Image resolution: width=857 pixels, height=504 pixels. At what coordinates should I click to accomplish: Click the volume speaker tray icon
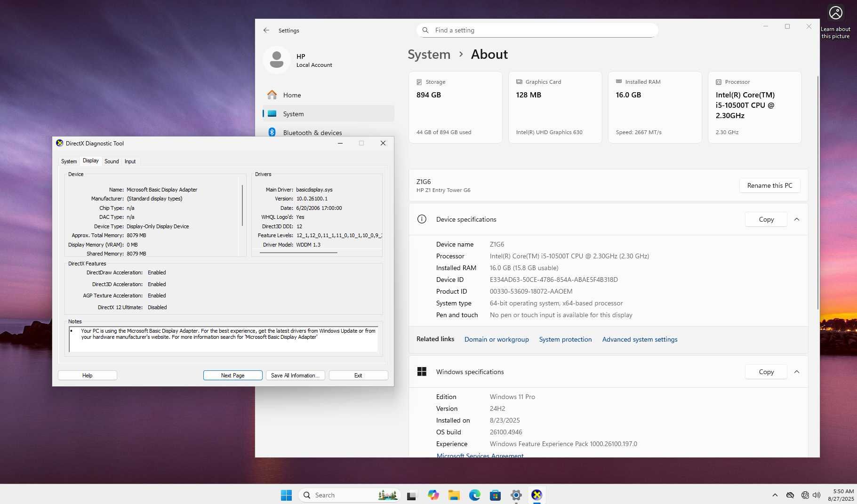[x=817, y=495]
